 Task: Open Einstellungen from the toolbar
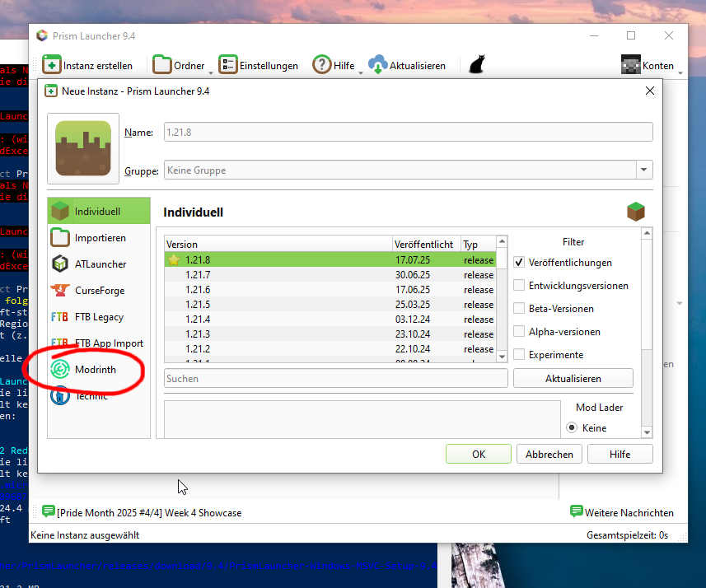pos(258,65)
